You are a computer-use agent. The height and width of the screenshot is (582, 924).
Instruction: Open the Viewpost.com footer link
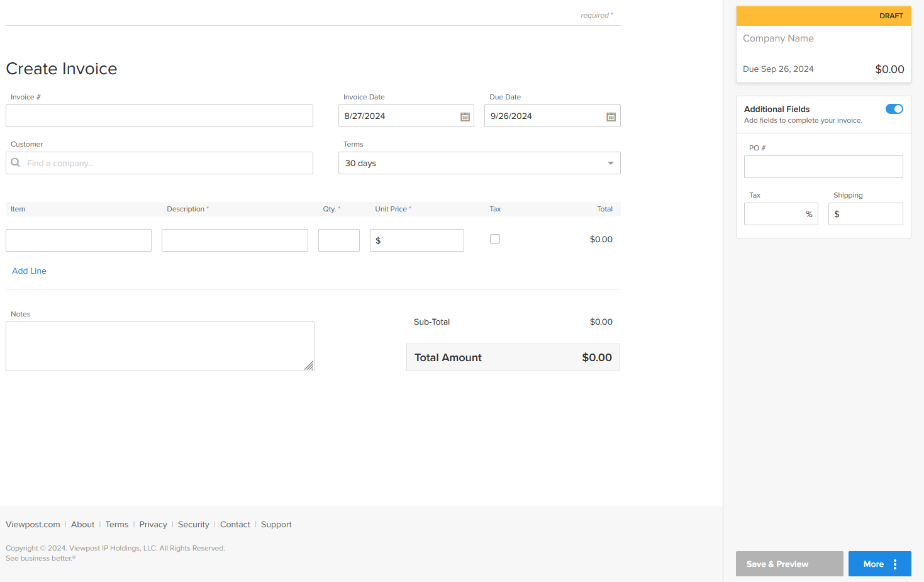tap(33, 524)
